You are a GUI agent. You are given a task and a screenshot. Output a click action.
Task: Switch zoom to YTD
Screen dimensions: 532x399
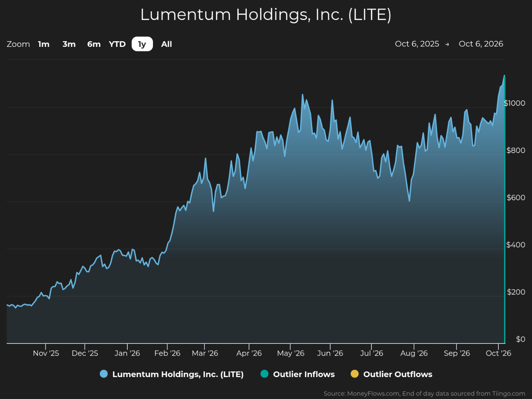(117, 44)
